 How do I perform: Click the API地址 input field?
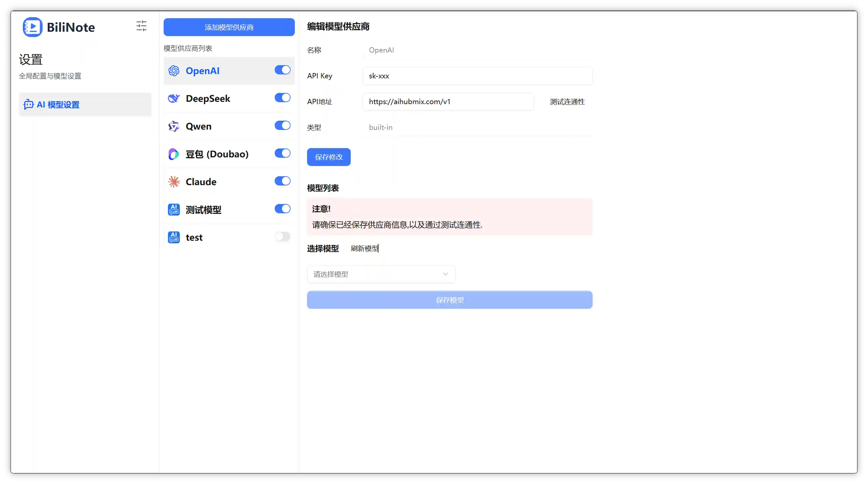coord(448,101)
